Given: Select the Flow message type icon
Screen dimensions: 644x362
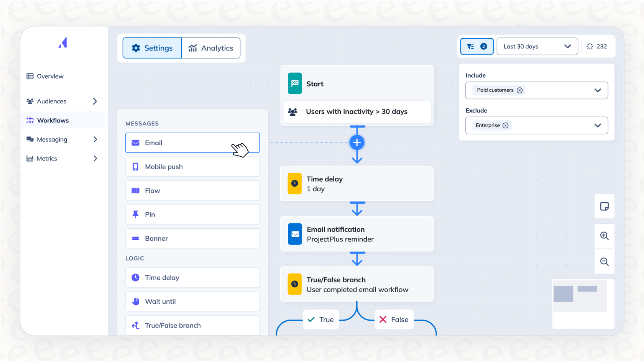Looking at the screenshot, I should pyautogui.click(x=135, y=190).
